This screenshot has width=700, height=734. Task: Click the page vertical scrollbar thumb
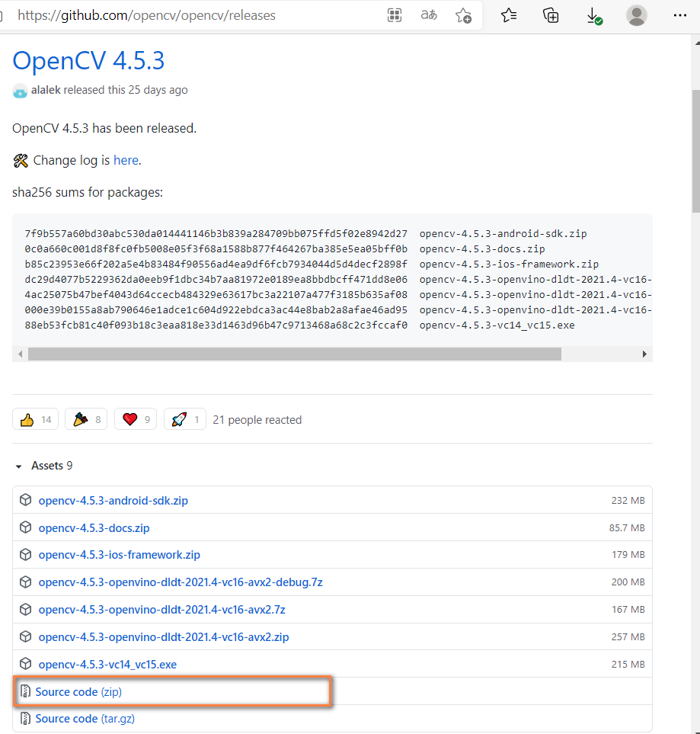(695, 151)
